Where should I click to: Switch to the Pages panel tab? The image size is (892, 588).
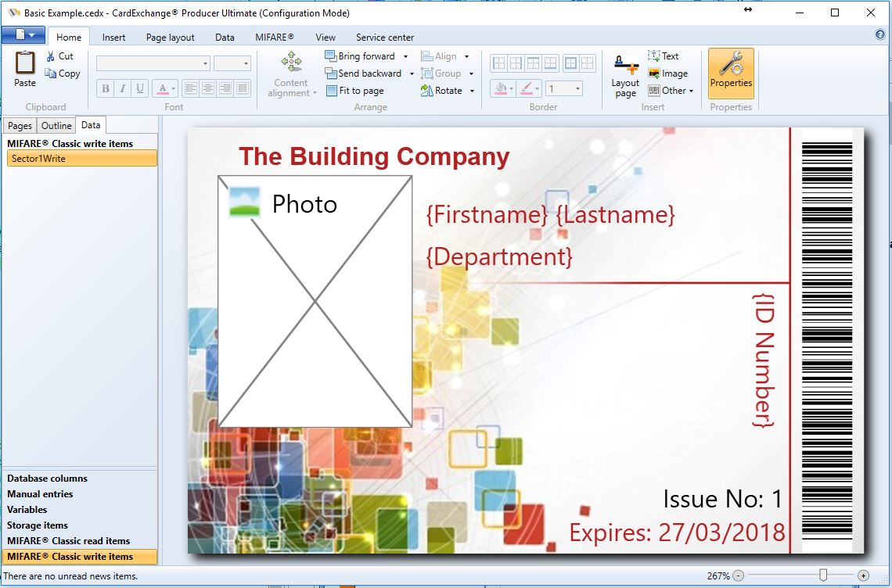pyautogui.click(x=20, y=126)
